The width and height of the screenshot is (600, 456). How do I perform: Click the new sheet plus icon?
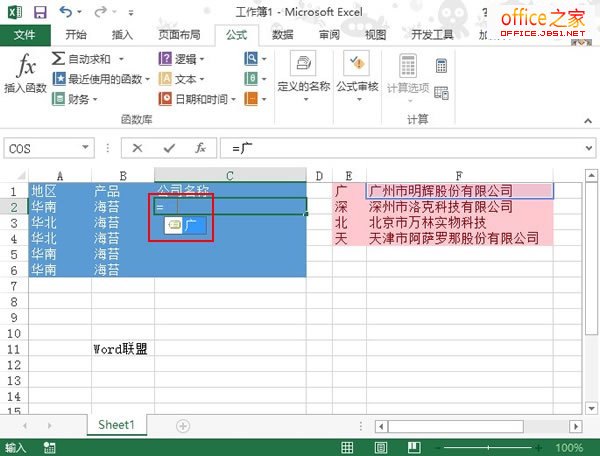tap(183, 426)
